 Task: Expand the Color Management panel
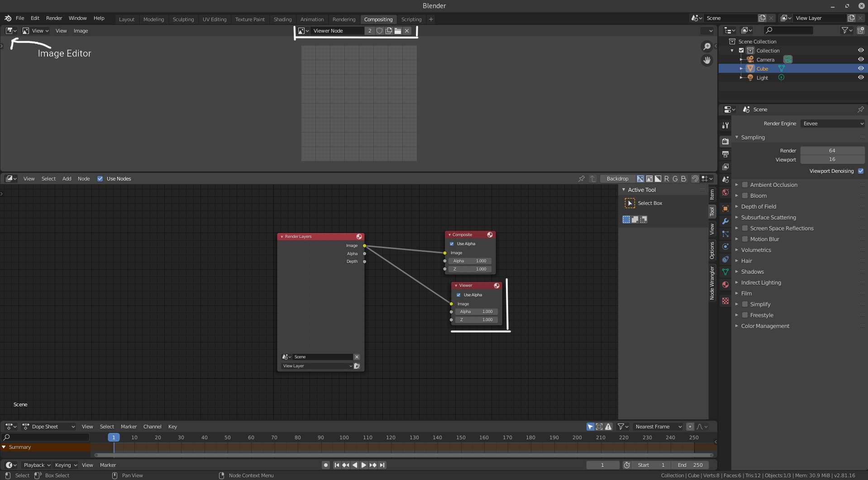[x=736, y=326]
